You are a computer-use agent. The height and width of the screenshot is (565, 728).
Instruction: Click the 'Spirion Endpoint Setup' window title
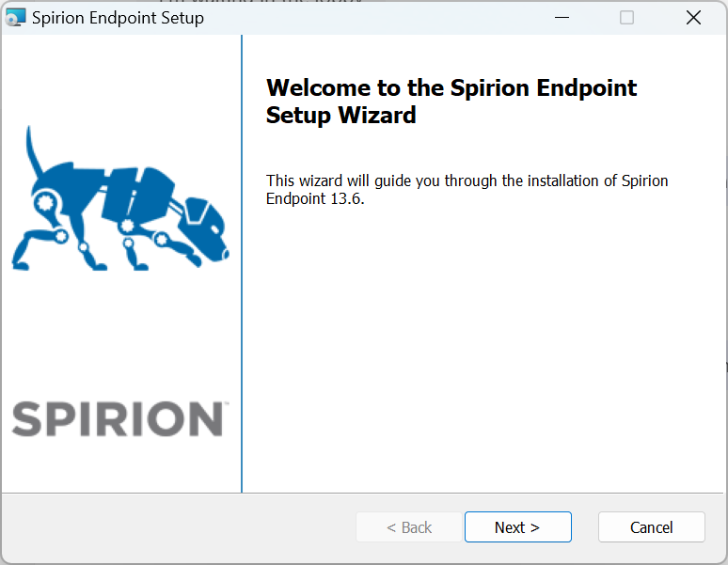[118, 18]
